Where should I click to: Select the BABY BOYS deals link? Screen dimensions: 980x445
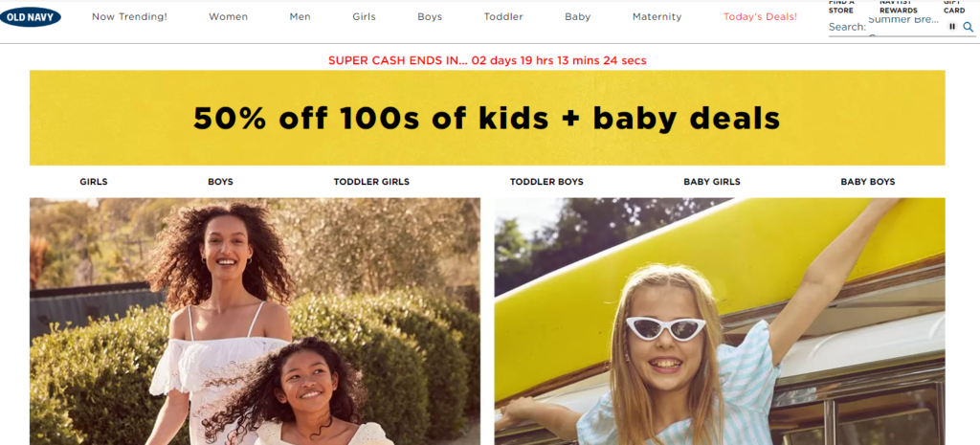tap(867, 182)
